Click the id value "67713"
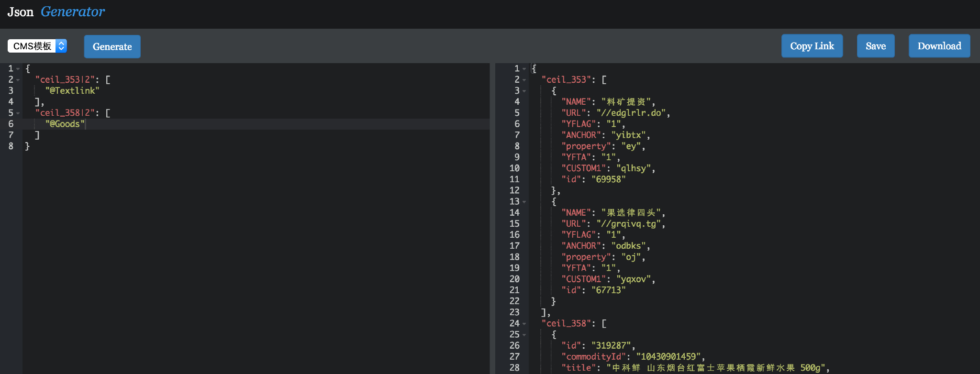The width and height of the screenshot is (980, 374). coord(609,290)
